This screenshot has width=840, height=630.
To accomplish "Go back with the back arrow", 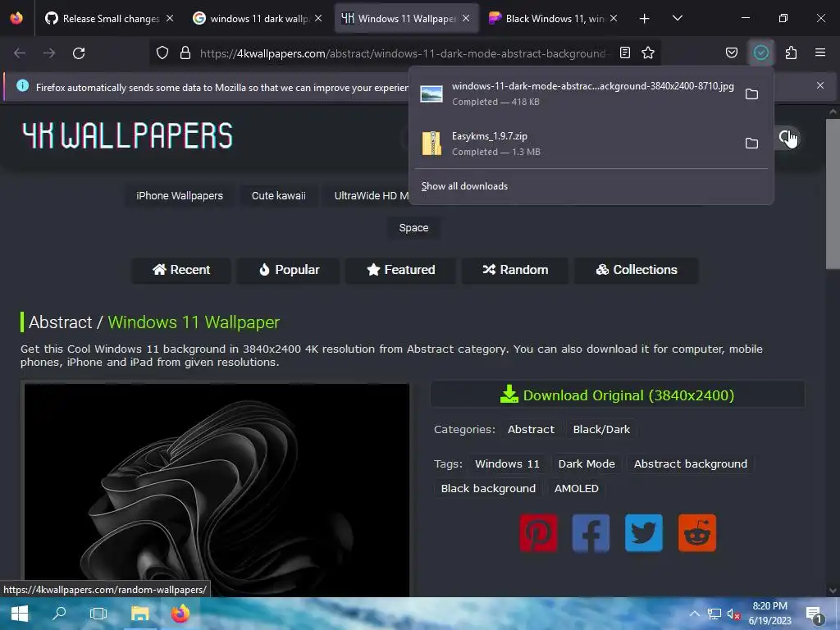I will pos(20,53).
